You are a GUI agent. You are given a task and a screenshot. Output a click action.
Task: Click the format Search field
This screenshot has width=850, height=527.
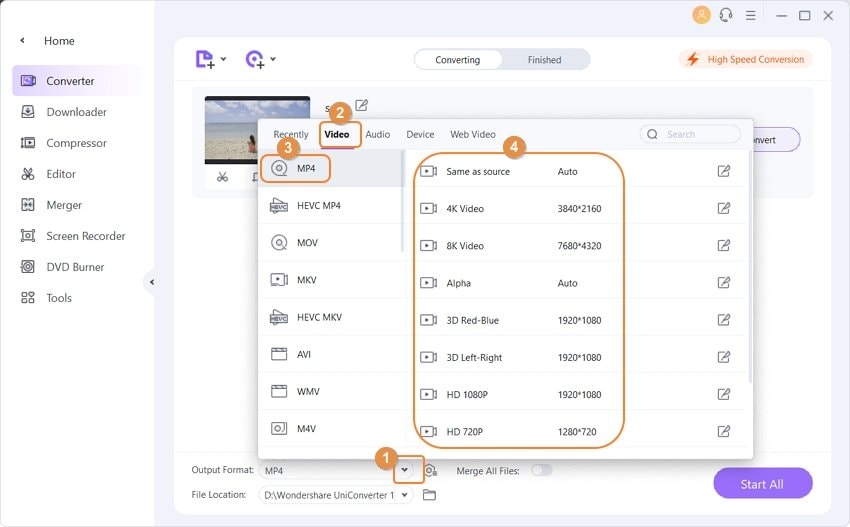[x=690, y=134]
